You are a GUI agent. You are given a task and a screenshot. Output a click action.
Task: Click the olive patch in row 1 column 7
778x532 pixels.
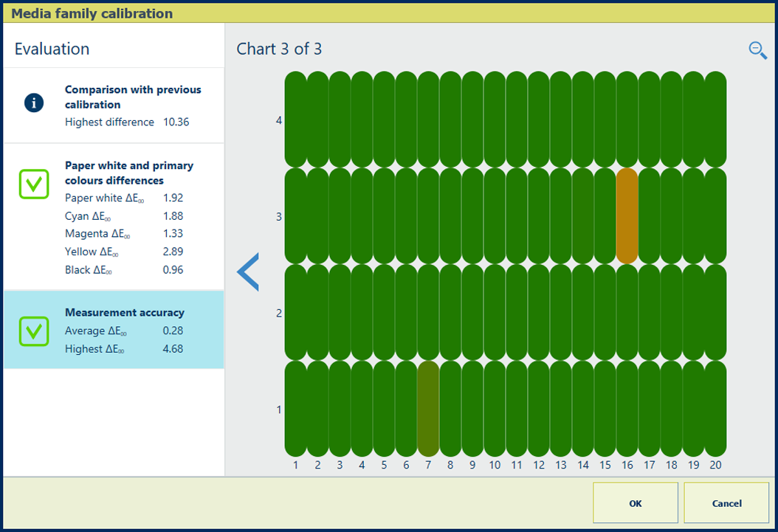coord(428,408)
